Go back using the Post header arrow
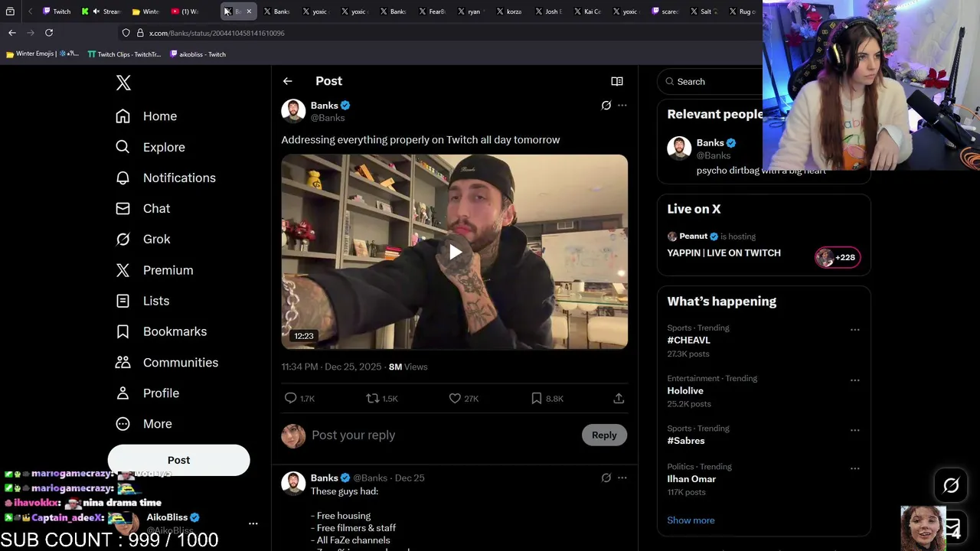This screenshot has width=980, height=551. point(287,81)
